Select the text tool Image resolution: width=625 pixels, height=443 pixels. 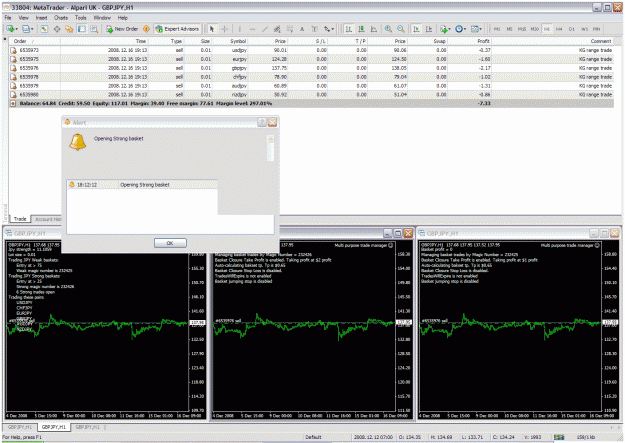(302, 29)
